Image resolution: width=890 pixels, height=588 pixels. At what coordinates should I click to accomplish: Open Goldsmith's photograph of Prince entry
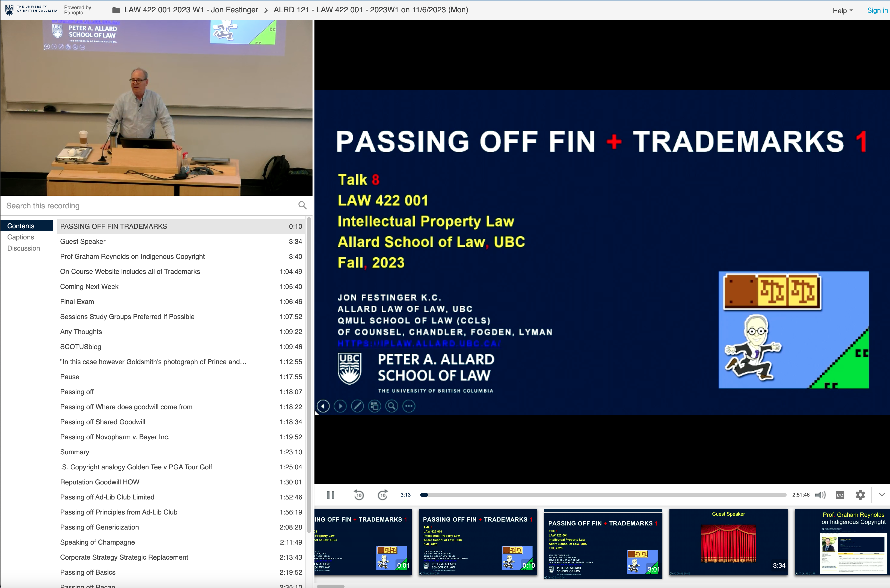tap(181, 362)
